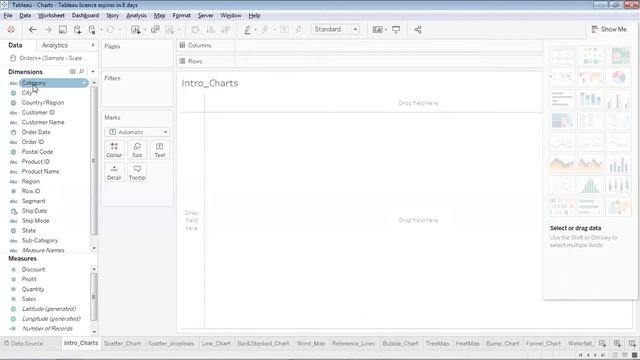Click the Sort descending icon
This screenshot has width=640, height=360.
(x=225, y=29)
